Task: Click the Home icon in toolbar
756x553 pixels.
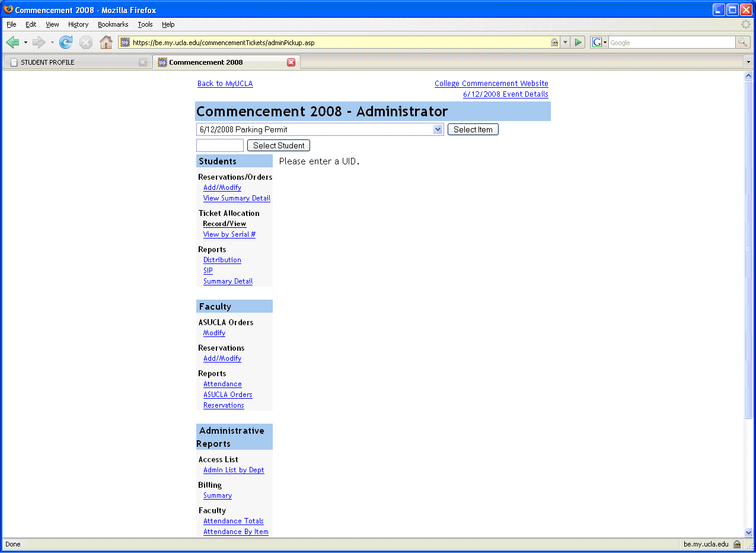Action: (x=106, y=42)
